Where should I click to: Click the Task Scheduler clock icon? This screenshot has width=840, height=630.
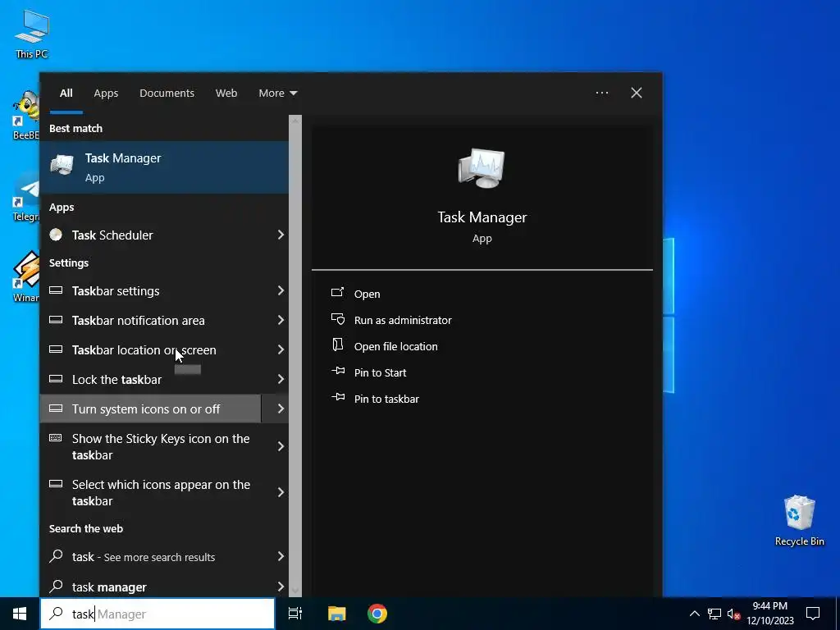56,234
